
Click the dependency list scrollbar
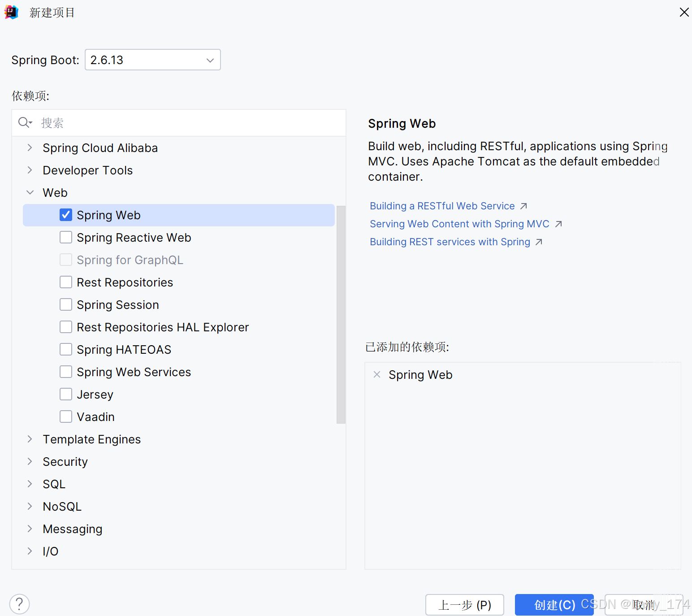click(x=341, y=314)
